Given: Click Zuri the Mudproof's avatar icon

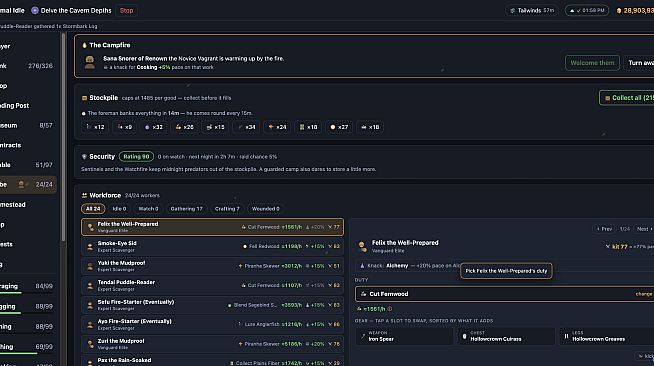Looking at the screenshot, I should [90, 344].
